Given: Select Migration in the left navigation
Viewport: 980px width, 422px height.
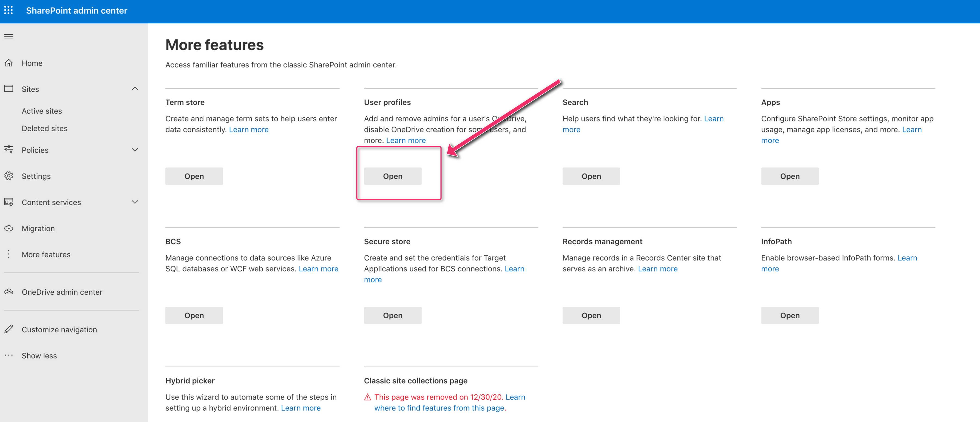Looking at the screenshot, I should 38,228.
